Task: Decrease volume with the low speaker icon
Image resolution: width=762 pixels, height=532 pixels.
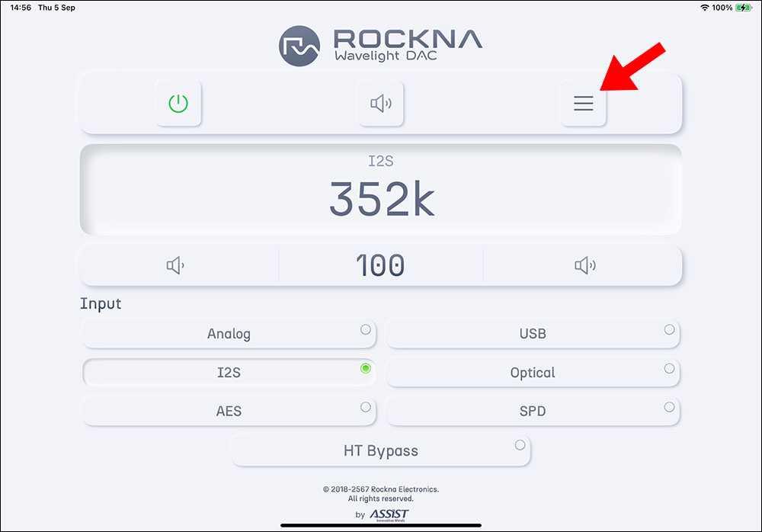Action: (176, 265)
